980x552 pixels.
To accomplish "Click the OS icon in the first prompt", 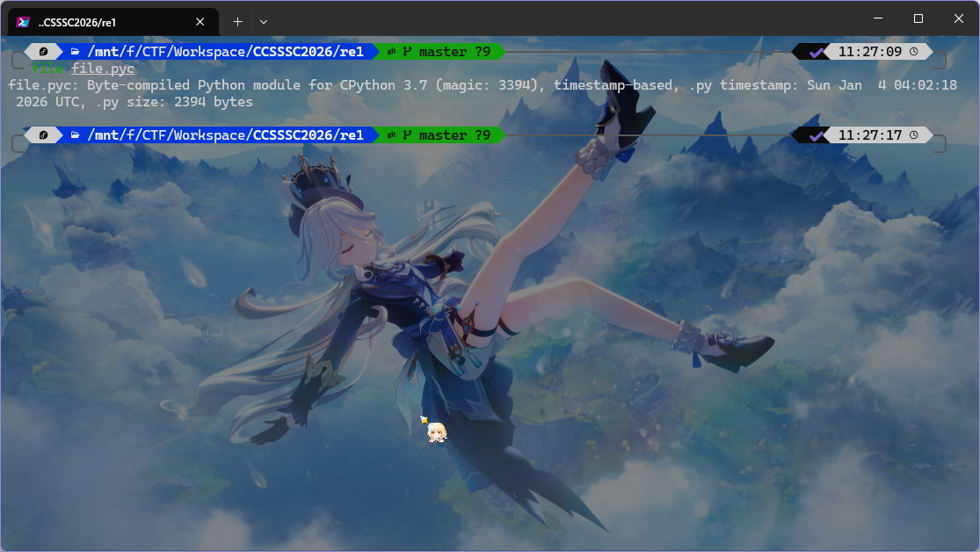I will click(43, 52).
